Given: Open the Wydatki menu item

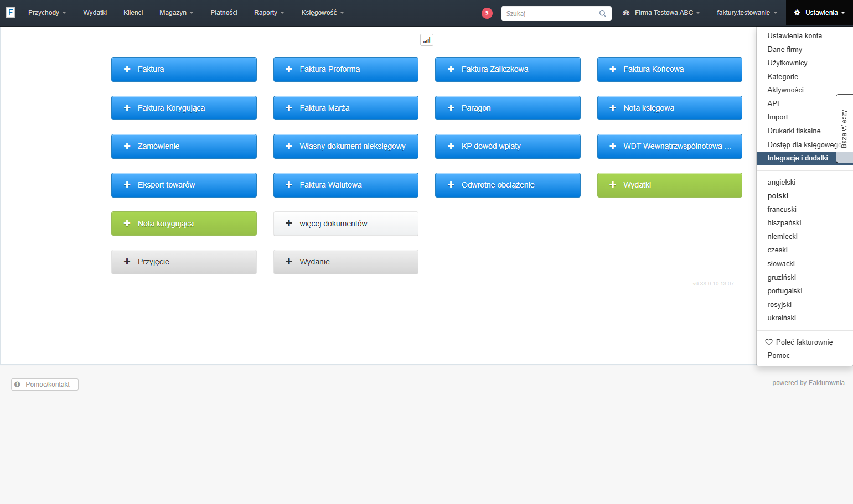Looking at the screenshot, I should (95, 13).
